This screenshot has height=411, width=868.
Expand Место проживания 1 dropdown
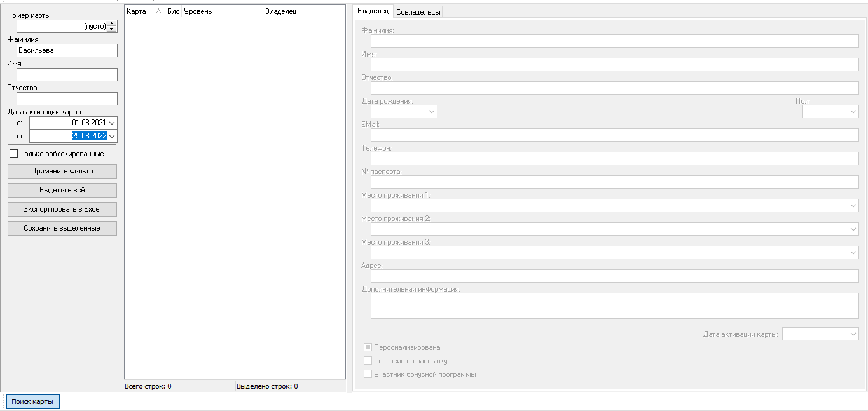point(853,206)
